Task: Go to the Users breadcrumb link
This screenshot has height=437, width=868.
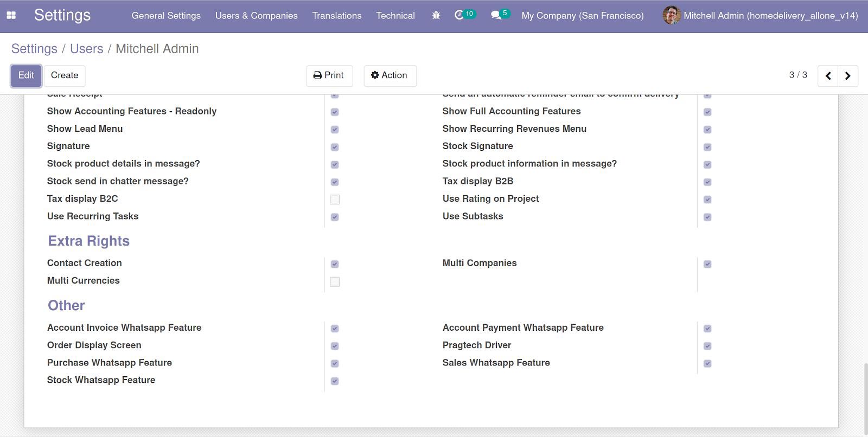Action: [87, 49]
